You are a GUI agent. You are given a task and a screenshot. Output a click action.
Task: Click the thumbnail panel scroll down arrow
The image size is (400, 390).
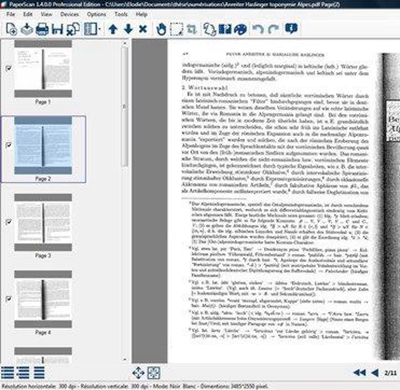[x=125, y=360]
